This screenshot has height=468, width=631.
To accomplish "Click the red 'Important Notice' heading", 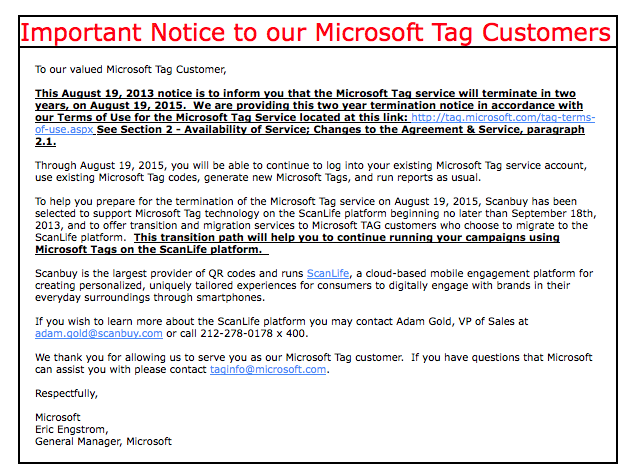I will (x=316, y=32).
